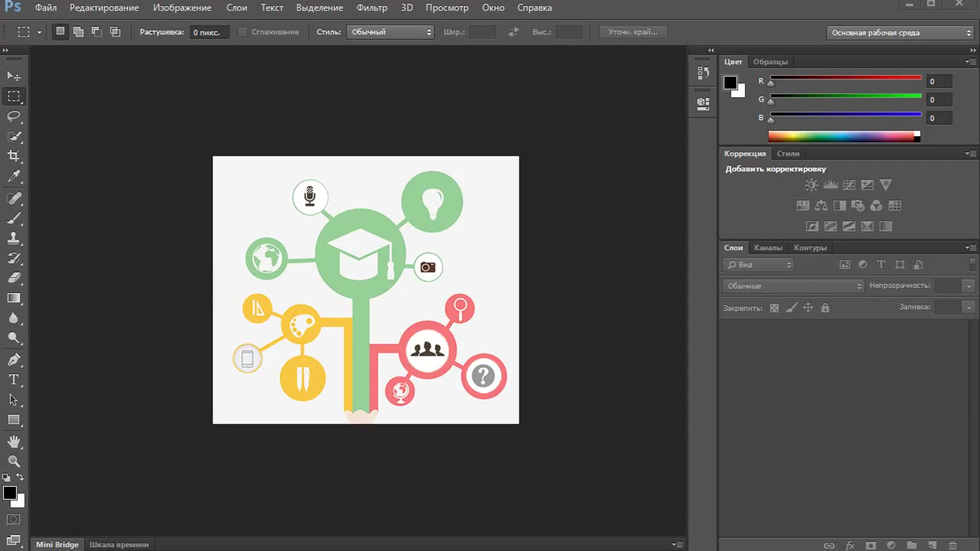Open the Фильтр menu
The width and height of the screenshot is (980, 551).
[371, 8]
